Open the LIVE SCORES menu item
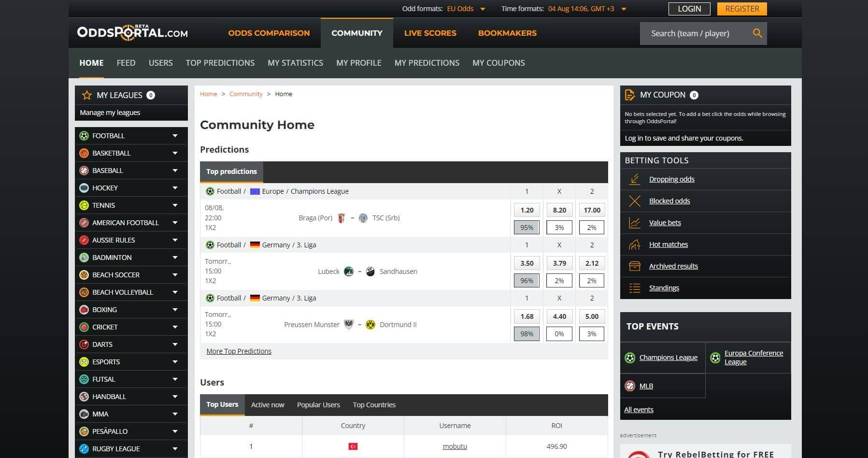Screen dimensions: 868x458 tap(429, 33)
